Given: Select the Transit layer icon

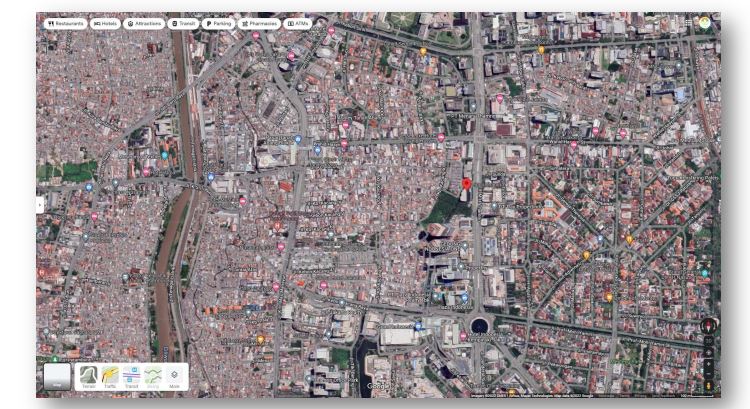Looking at the screenshot, I should (131, 377).
